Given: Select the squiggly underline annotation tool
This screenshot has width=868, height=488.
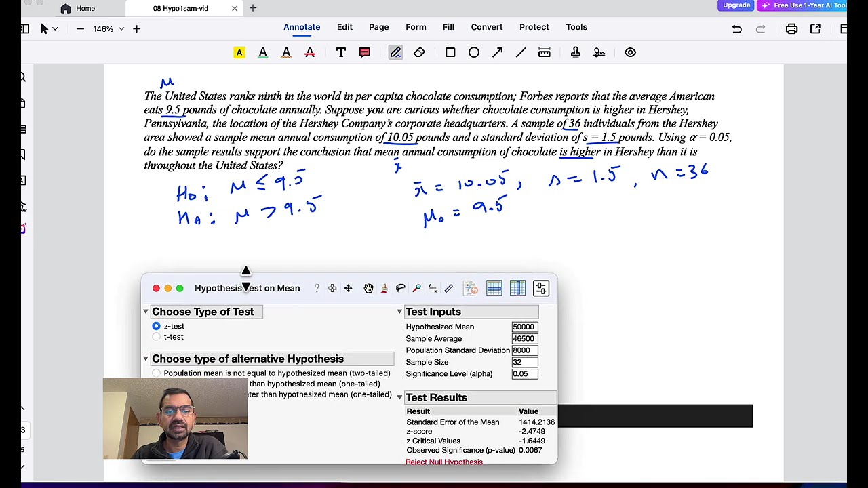Looking at the screenshot, I should 286,52.
